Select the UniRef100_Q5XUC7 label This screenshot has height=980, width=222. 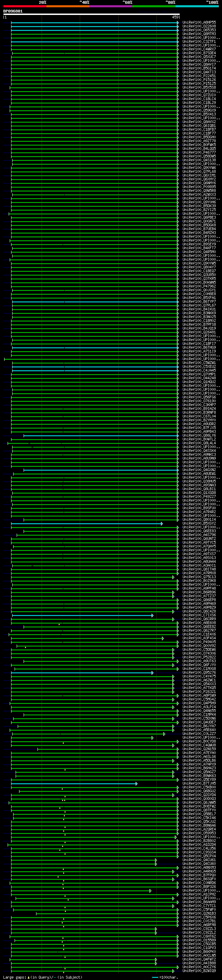(199, 57)
